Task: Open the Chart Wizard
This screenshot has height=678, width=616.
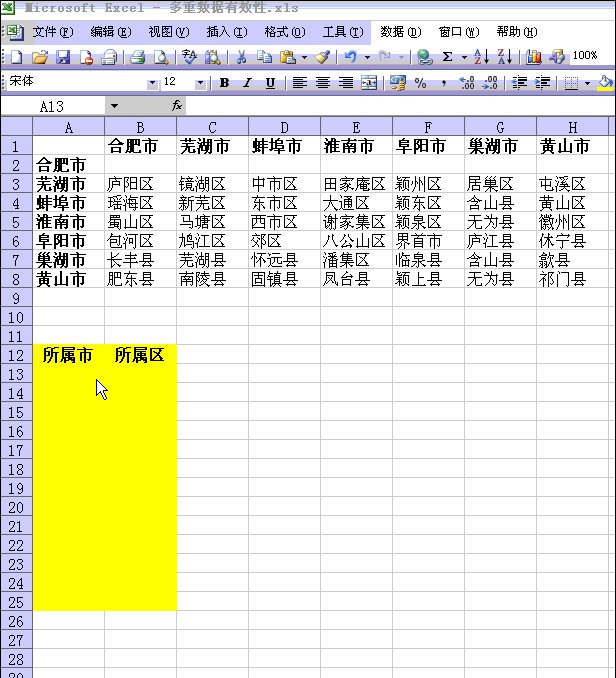Action: [533, 57]
